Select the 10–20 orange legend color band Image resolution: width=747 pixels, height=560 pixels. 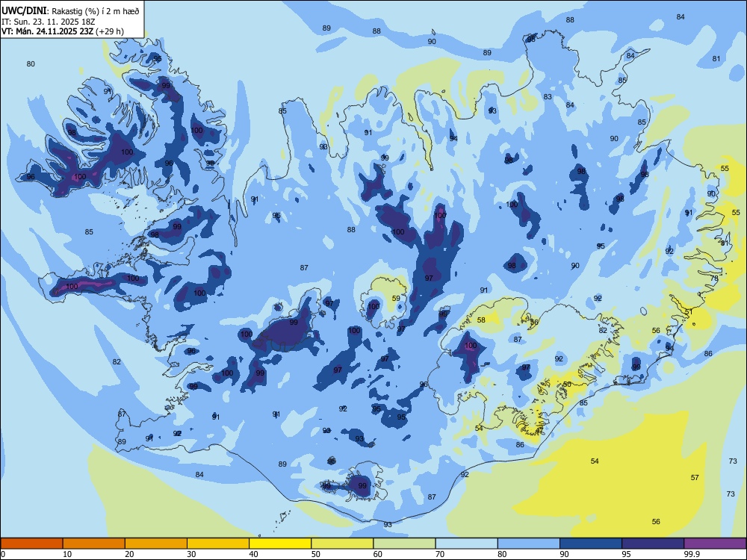[94, 544]
